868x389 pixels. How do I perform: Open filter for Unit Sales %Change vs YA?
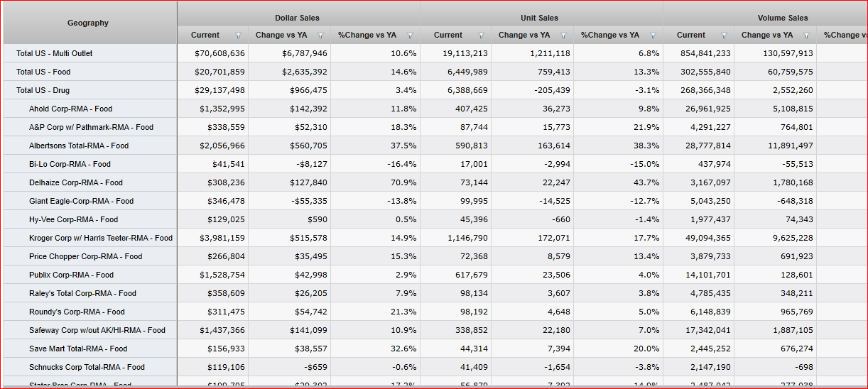[653, 35]
